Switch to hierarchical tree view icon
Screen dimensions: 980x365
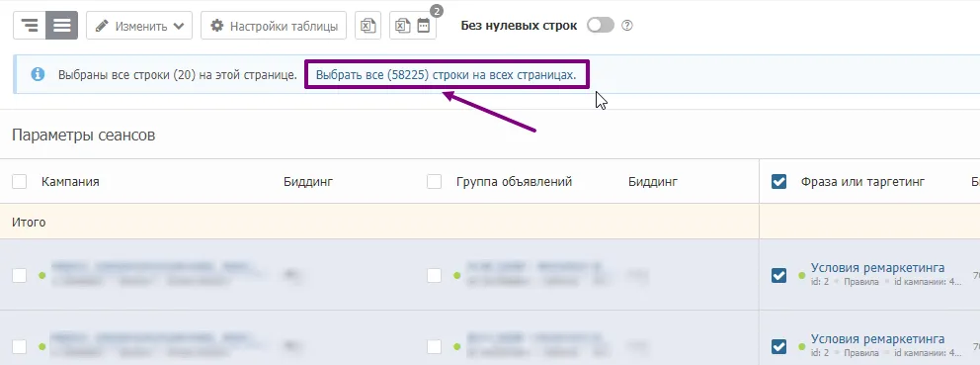click(30, 26)
